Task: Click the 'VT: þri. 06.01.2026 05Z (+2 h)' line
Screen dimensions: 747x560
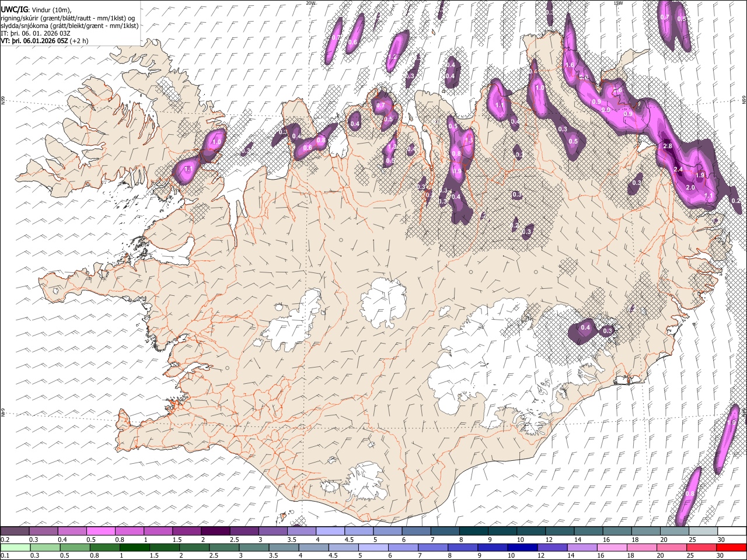Action: (x=45, y=41)
